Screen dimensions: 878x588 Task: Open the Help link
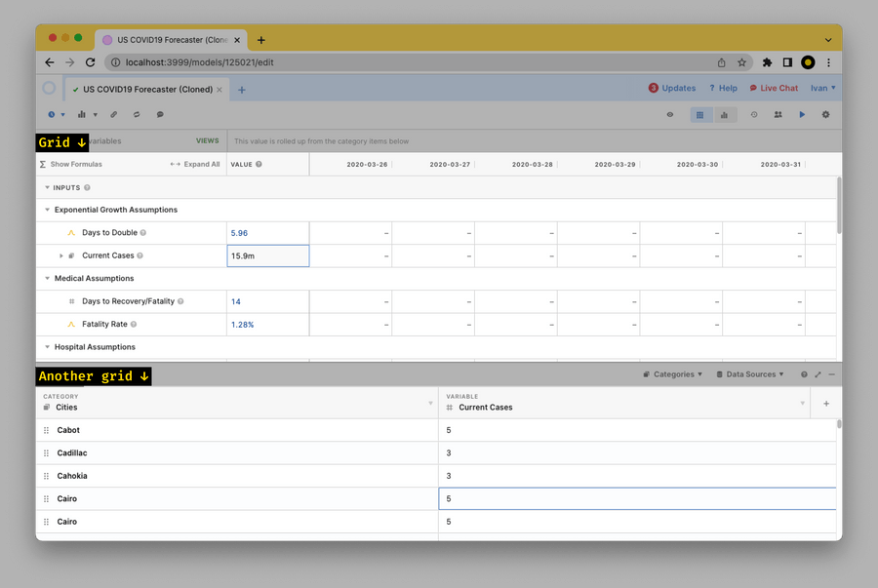pos(723,88)
